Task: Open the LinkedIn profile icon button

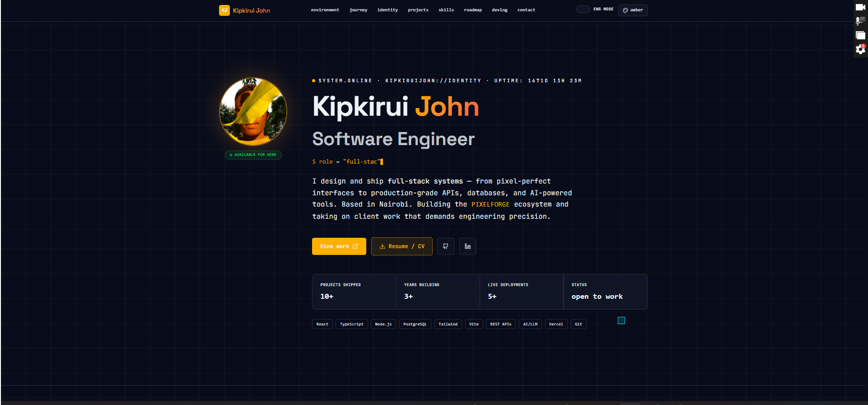Action: click(467, 246)
